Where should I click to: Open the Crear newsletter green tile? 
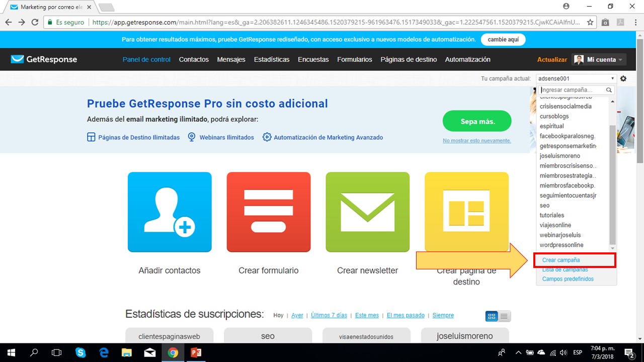click(368, 212)
